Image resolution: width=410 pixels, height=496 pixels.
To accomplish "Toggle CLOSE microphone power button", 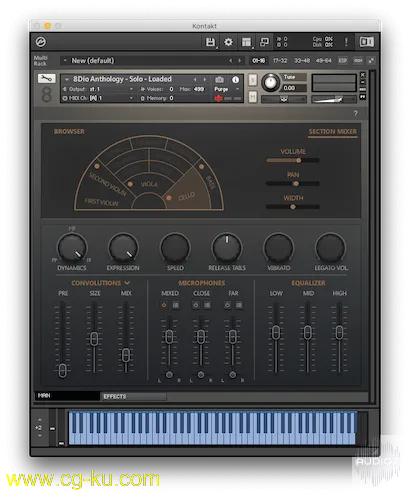I will (196, 305).
